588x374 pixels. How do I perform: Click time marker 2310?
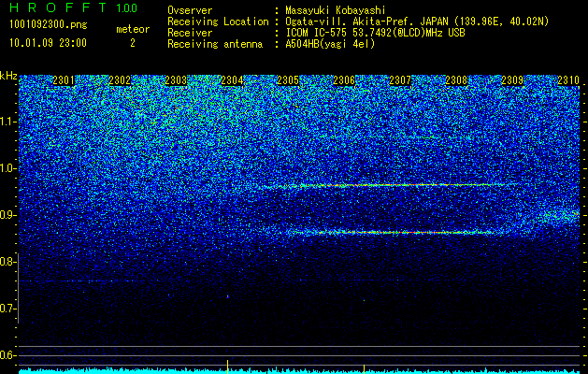(568, 80)
